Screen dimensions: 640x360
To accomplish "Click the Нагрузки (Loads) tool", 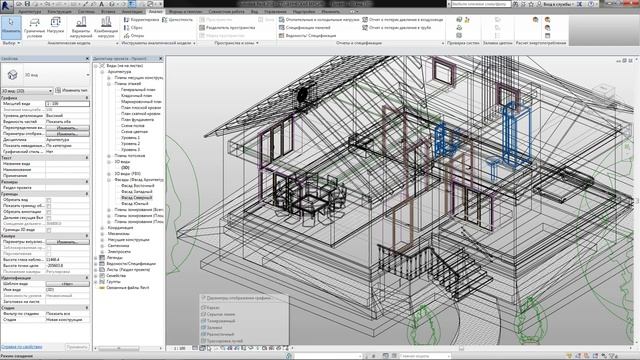I will pyautogui.click(x=55, y=25).
